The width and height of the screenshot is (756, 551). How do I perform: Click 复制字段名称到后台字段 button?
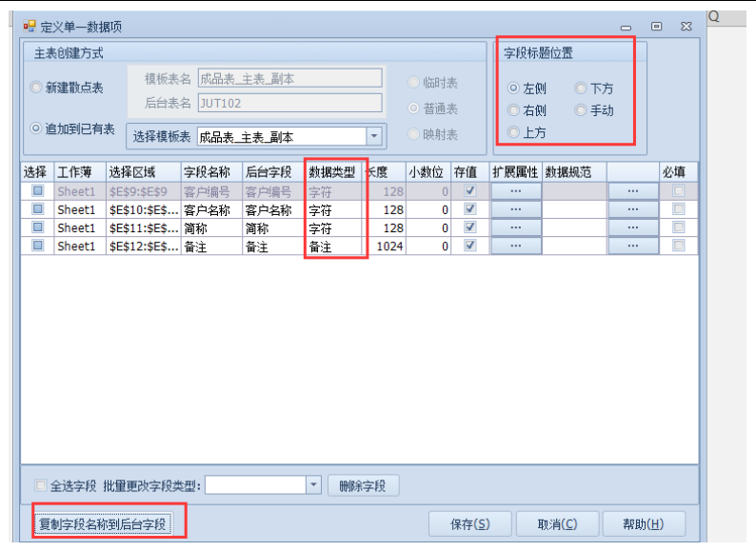tap(102, 524)
